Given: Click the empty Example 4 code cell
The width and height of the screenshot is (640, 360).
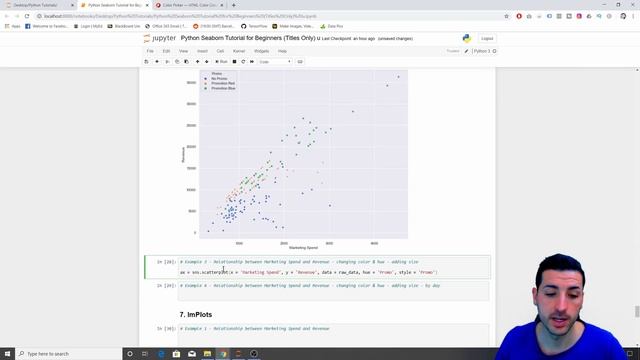Looking at the screenshot, I should point(334,291).
